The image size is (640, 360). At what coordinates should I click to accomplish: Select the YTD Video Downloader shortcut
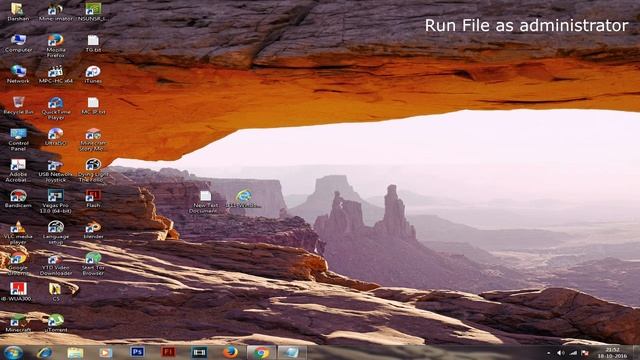click(56, 264)
